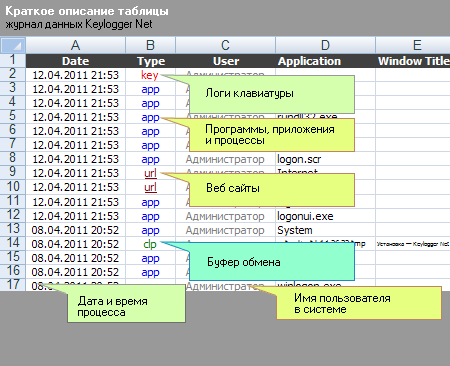
Task: Select '08.04.2011 20:52' date in row 13
Action: [x=76, y=230]
